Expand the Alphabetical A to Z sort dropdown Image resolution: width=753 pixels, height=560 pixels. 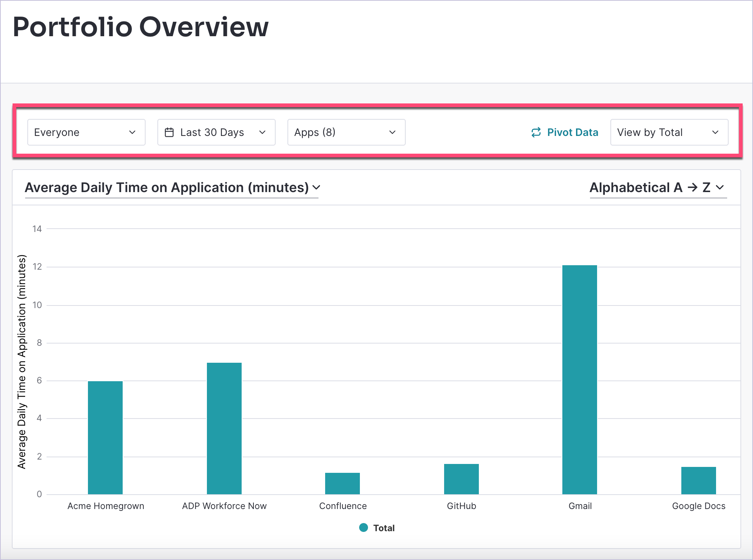click(658, 187)
